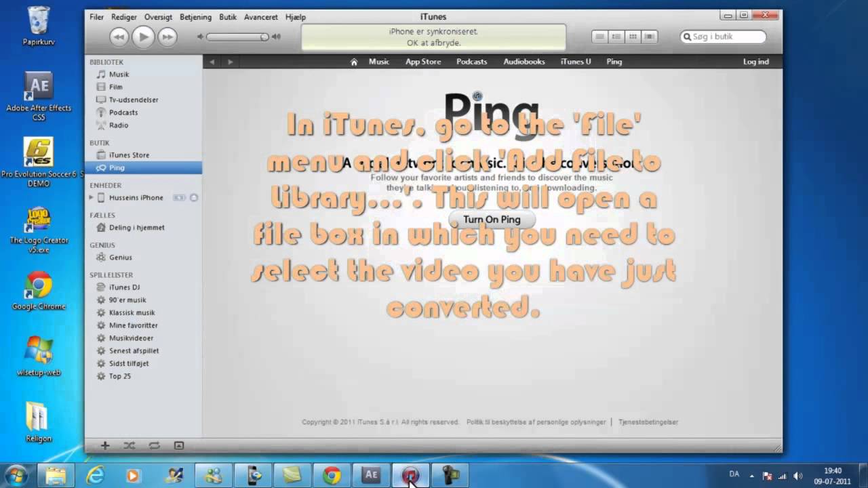The width and height of the screenshot is (868, 488).
Task: Open the Music store tab
Action: pos(379,62)
